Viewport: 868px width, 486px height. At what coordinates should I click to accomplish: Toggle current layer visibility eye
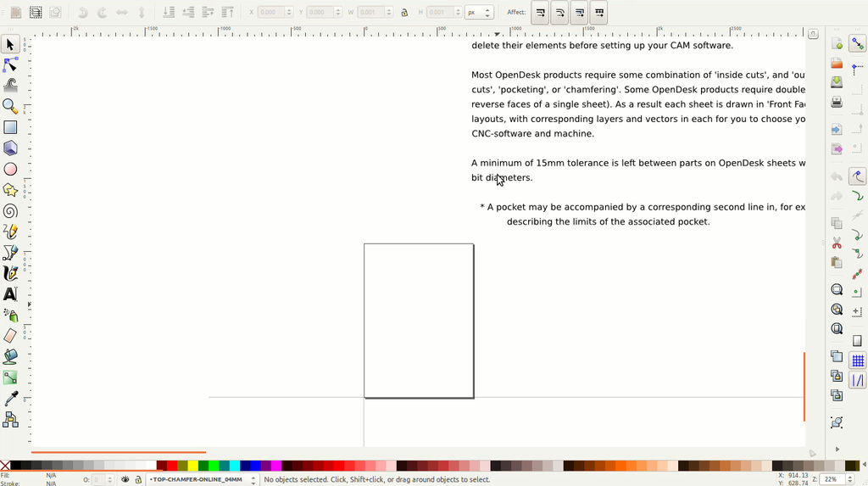(125, 479)
